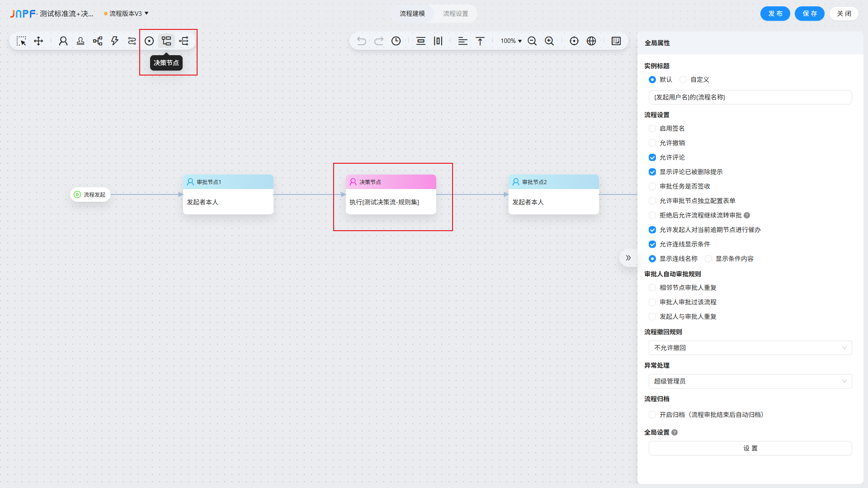This screenshot has height=488, width=868.
Task: Select the 自定义 radio button
Action: tap(683, 80)
